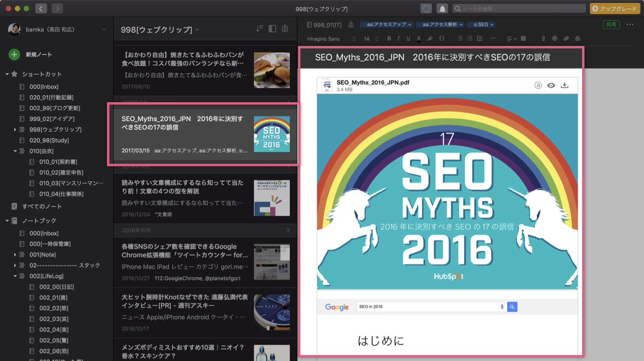
Task: Open the more actions (…) menu
Action: 630,25
